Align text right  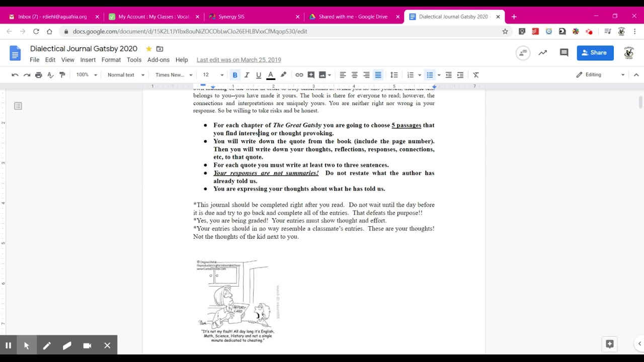coord(366,75)
